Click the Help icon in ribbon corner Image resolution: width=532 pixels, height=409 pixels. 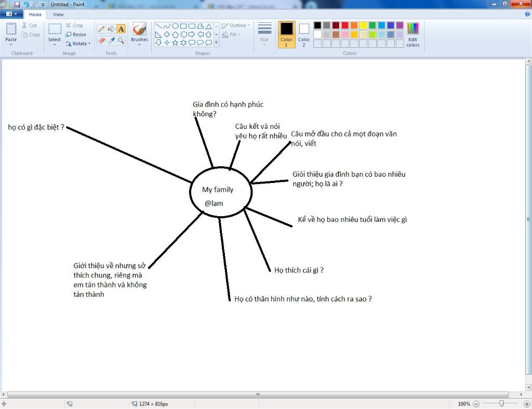(x=527, y=14)
